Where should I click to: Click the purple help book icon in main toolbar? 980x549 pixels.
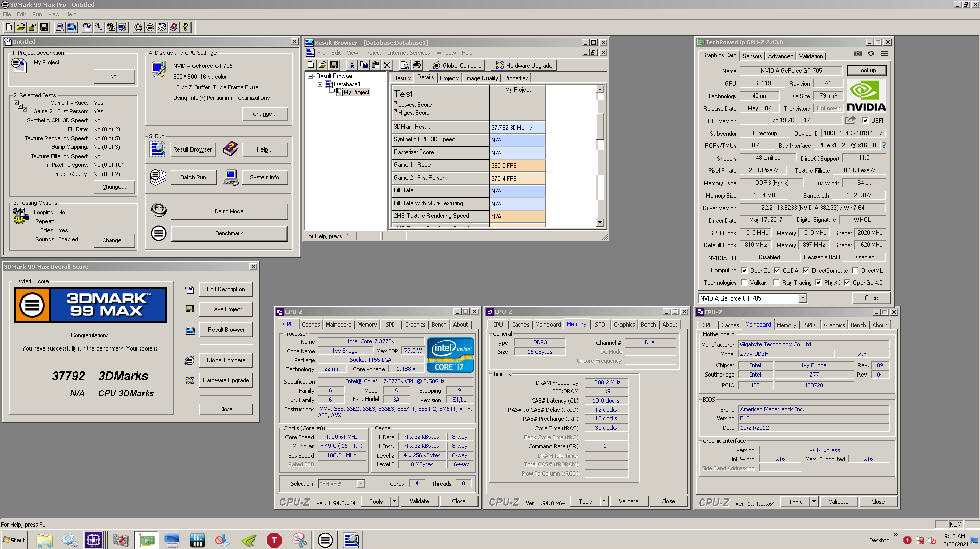pos(174,27)
